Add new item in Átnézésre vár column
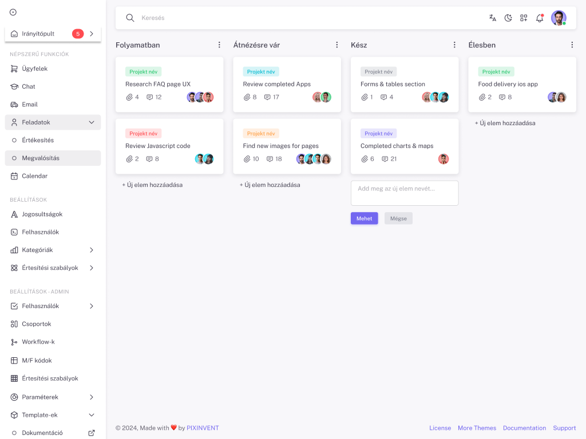 click(270, 185)
